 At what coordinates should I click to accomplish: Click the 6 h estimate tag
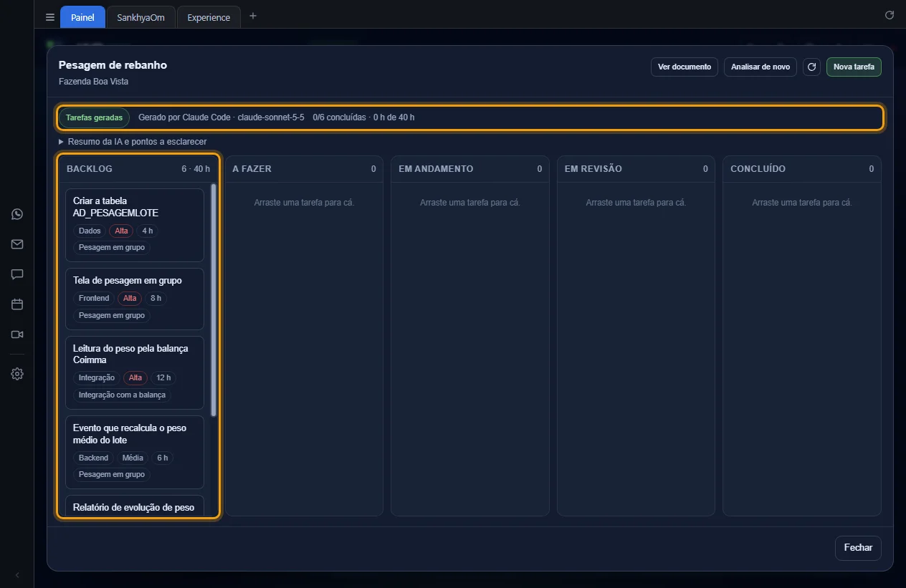(163, 458)
